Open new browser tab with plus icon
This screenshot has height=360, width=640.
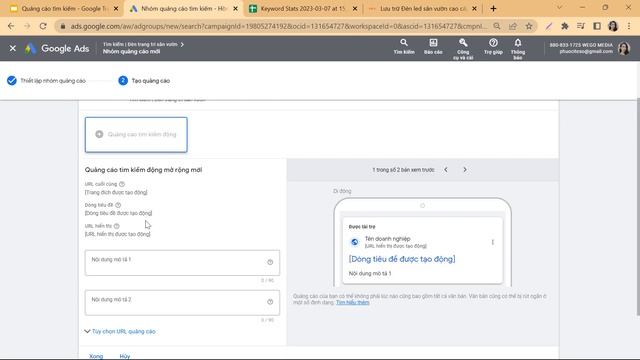tap(493, 8)
